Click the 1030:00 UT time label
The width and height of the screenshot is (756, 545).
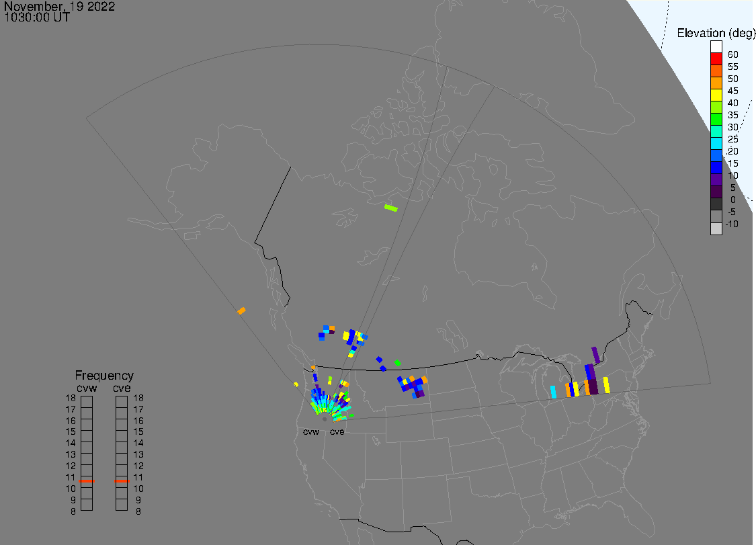pyautogui.click(x=36, y=18)
